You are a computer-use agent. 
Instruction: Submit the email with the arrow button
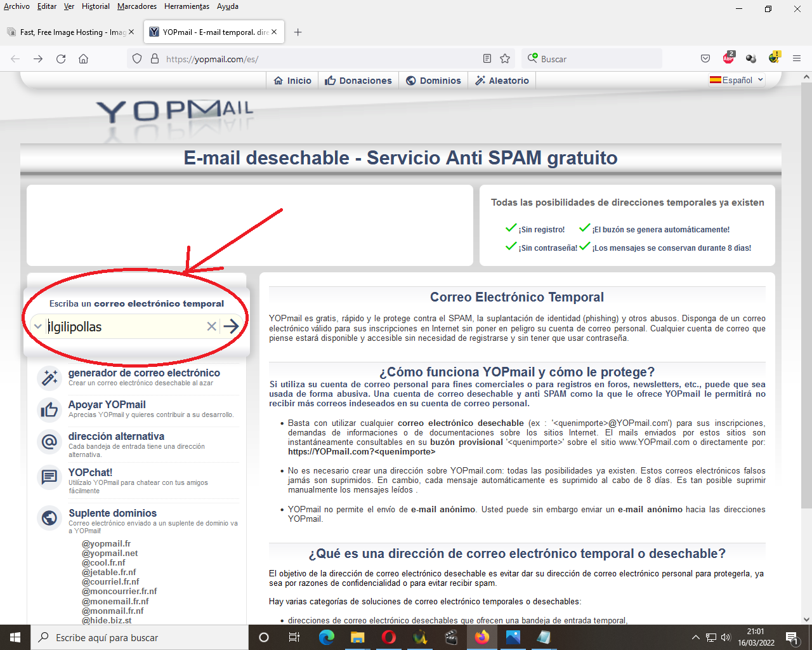pyautogui.click(x=232, y=326)
